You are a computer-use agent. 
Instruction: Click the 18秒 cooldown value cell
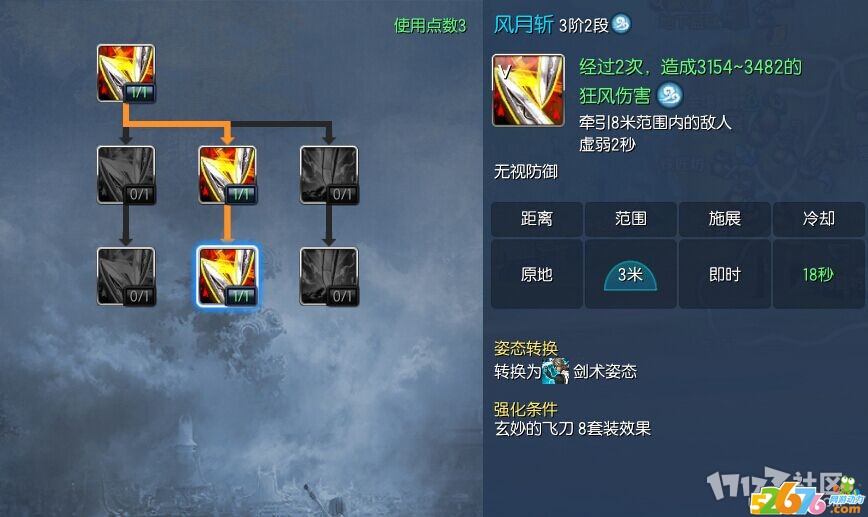(819, 274)
